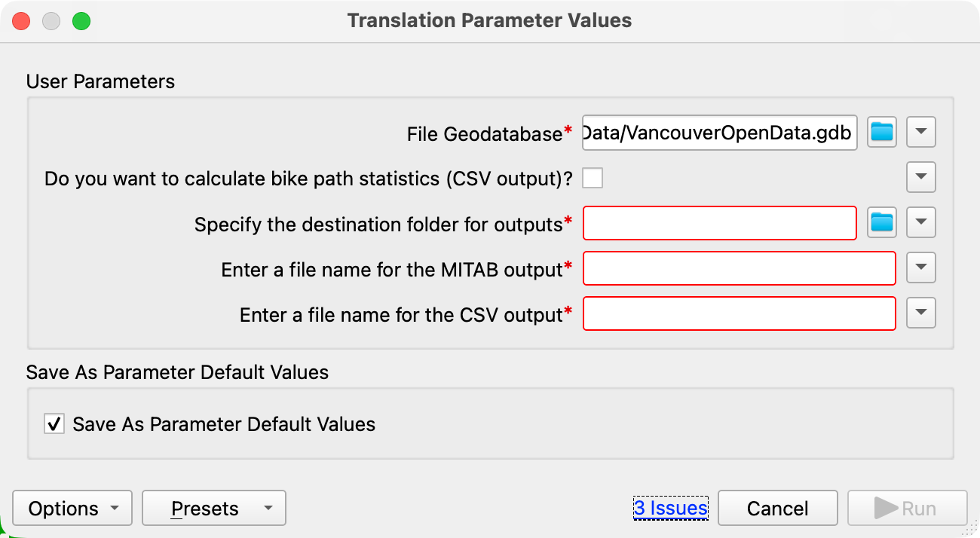Viewport: 980px width, 538px height.
Task: Open folder browser for destination folder
Action: point(881,222)
